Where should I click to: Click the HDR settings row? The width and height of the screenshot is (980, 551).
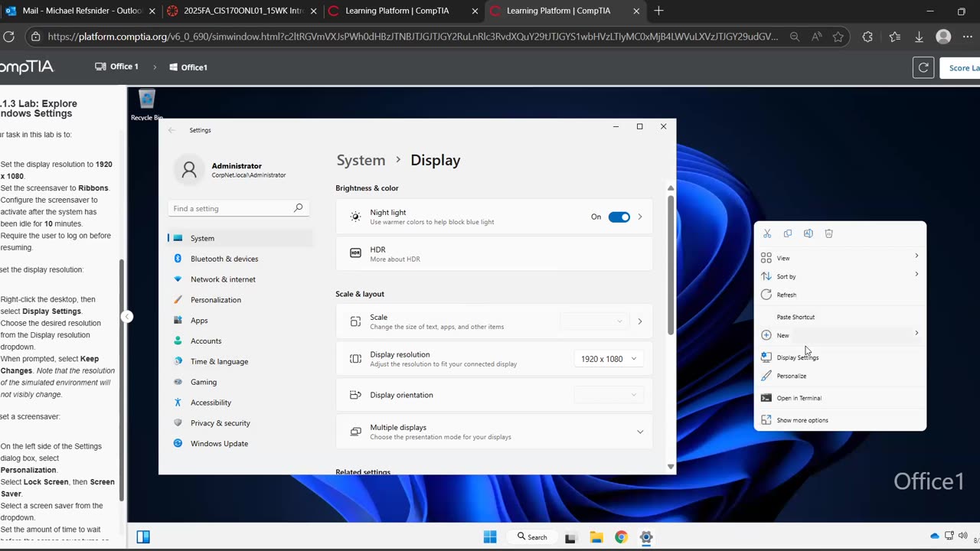(494, 254)
